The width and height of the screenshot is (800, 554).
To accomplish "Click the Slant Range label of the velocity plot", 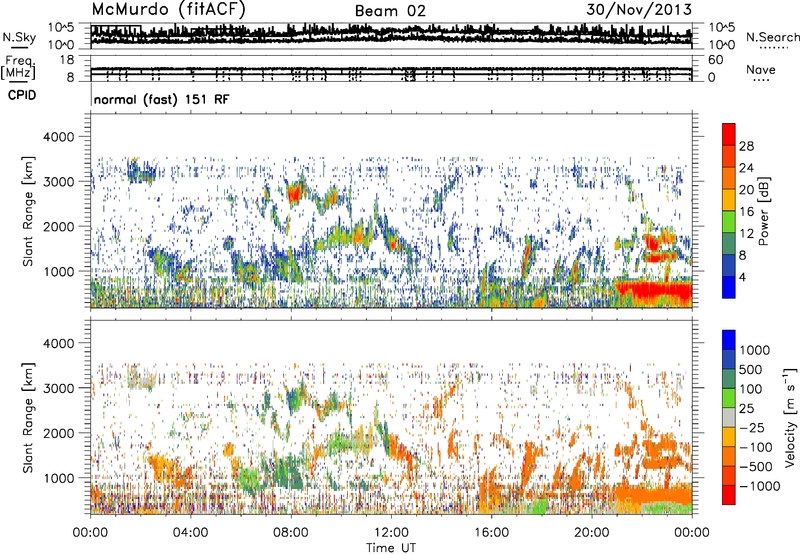I will point(28,417).
